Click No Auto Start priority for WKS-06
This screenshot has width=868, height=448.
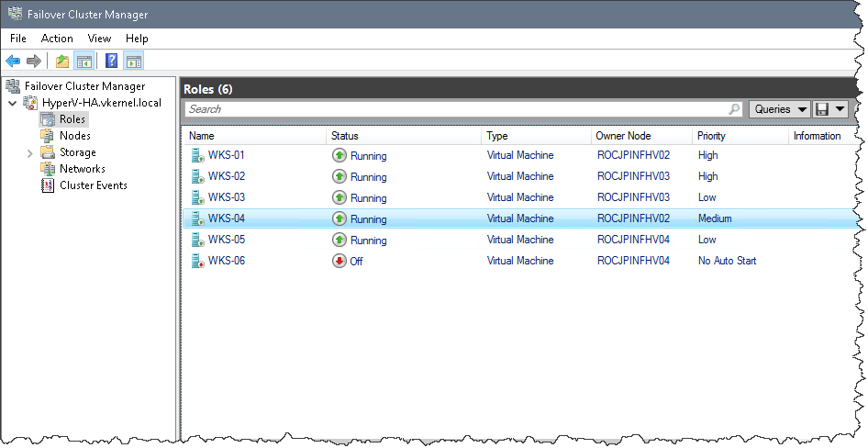(727, 261)
